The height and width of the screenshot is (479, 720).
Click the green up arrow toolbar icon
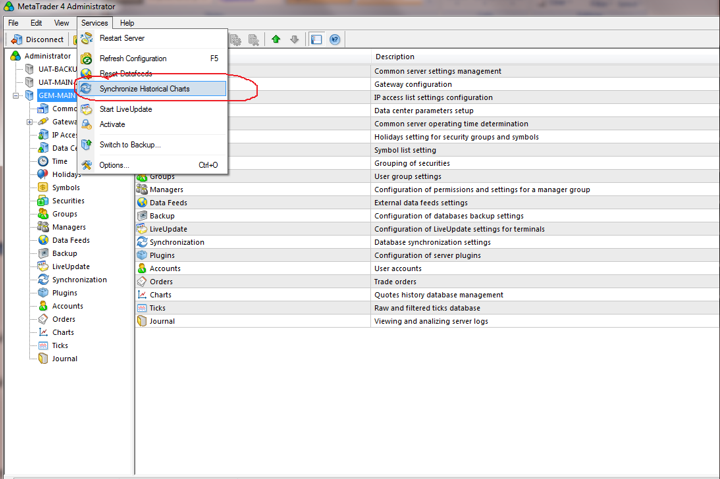[x=276, y=39]
